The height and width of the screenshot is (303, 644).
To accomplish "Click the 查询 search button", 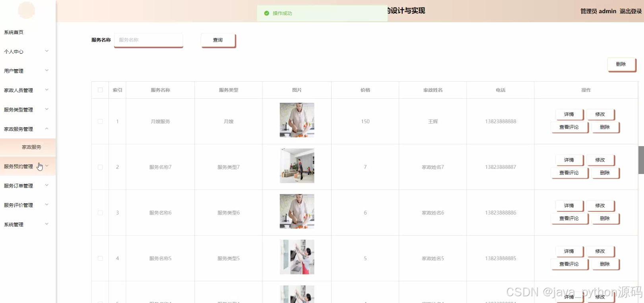I will pyautogui.click(x=218, y=40).
